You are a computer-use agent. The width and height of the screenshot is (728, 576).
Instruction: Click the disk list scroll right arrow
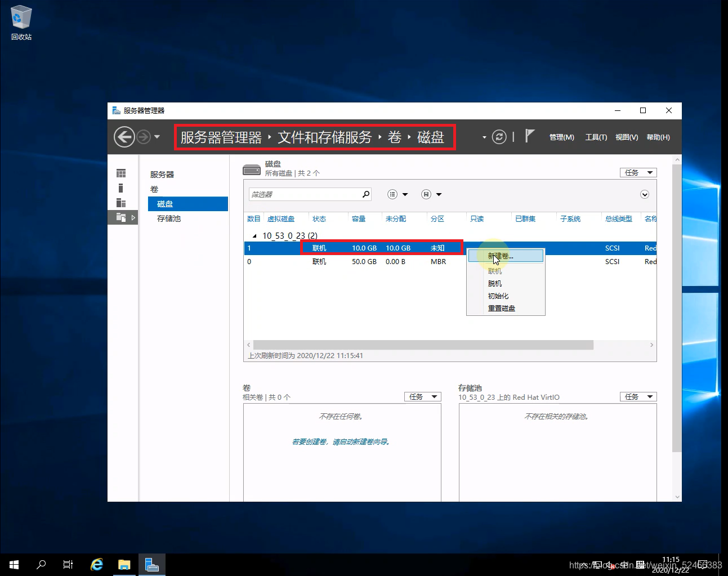point(651,345)
